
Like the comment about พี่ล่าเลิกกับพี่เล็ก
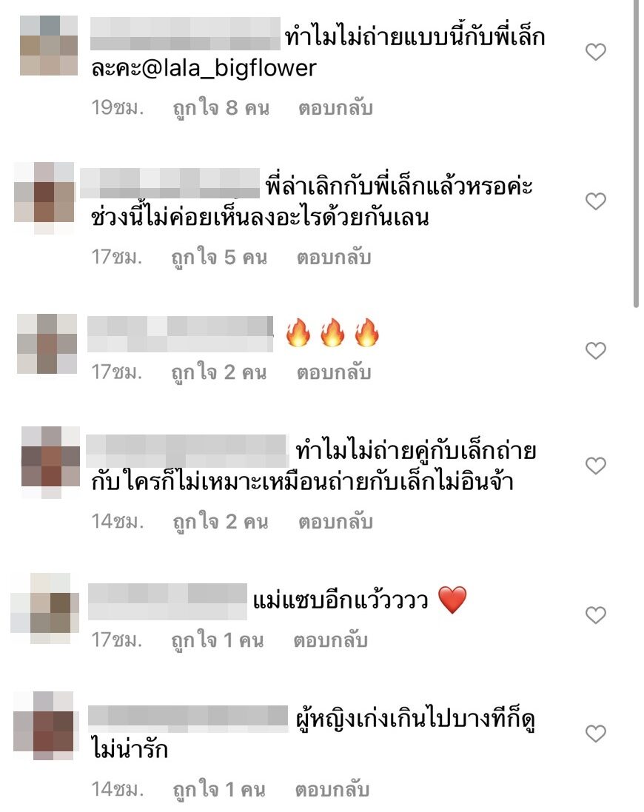(x=596, y=201)
